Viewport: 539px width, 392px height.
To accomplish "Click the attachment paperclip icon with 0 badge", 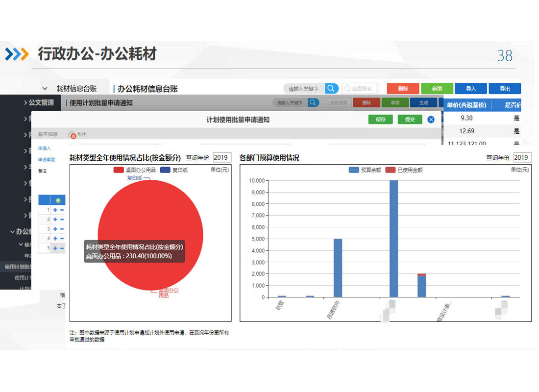I will (x=72, y=134).
